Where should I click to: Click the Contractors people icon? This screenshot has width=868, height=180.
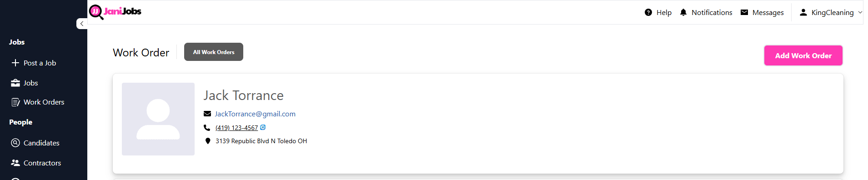tap(15, 163)
